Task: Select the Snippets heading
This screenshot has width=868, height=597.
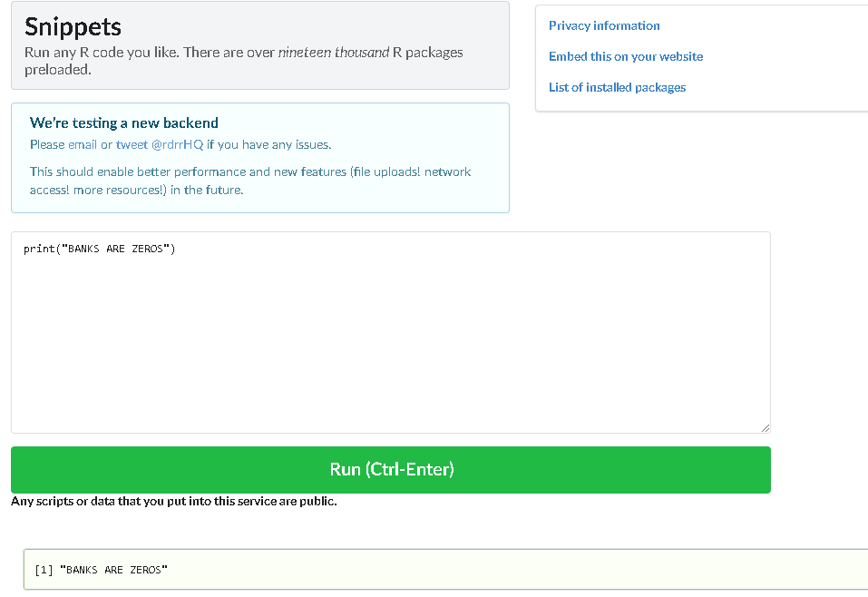Action: pos(73,27)
